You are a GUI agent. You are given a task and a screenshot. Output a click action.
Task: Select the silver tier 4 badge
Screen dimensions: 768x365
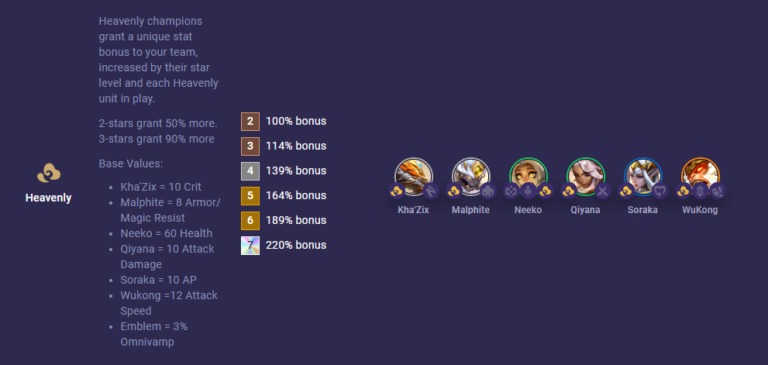click(250, 171)
